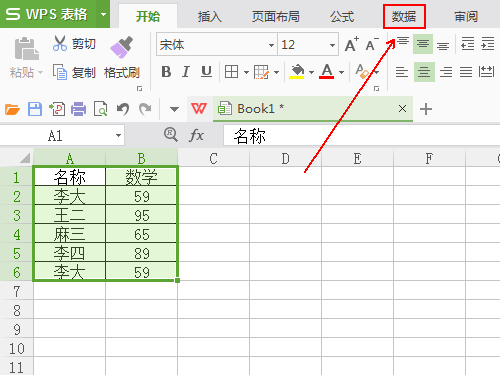The width and height of the screenshot is (500, 375).
Task: Click the select-all corner triangle
Action: (25, 158)
